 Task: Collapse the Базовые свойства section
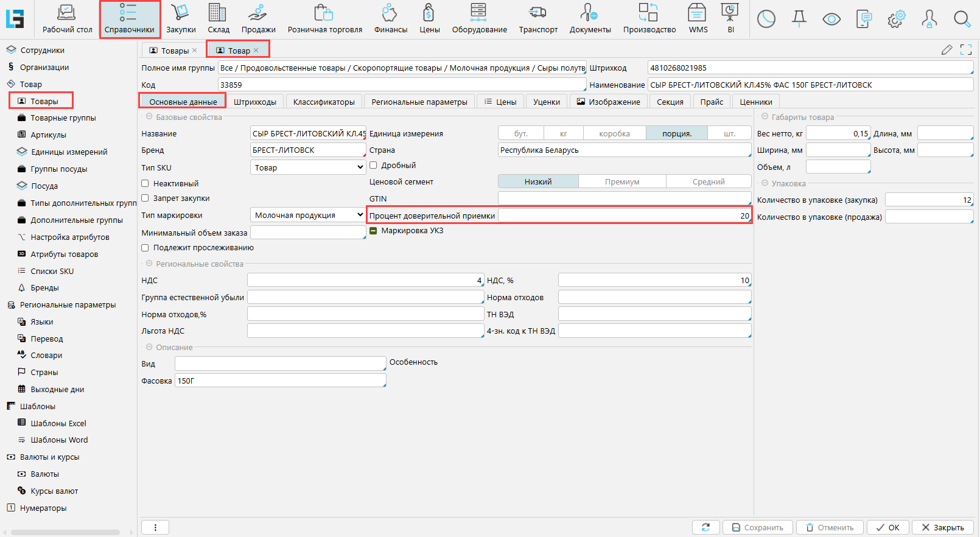(x=149, y=117)
